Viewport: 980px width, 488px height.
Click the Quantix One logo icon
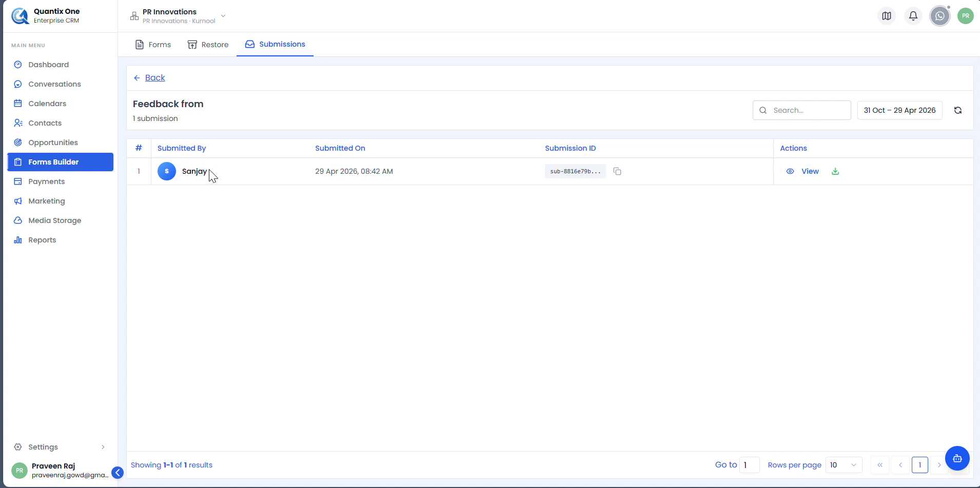[x=21, y=16]
